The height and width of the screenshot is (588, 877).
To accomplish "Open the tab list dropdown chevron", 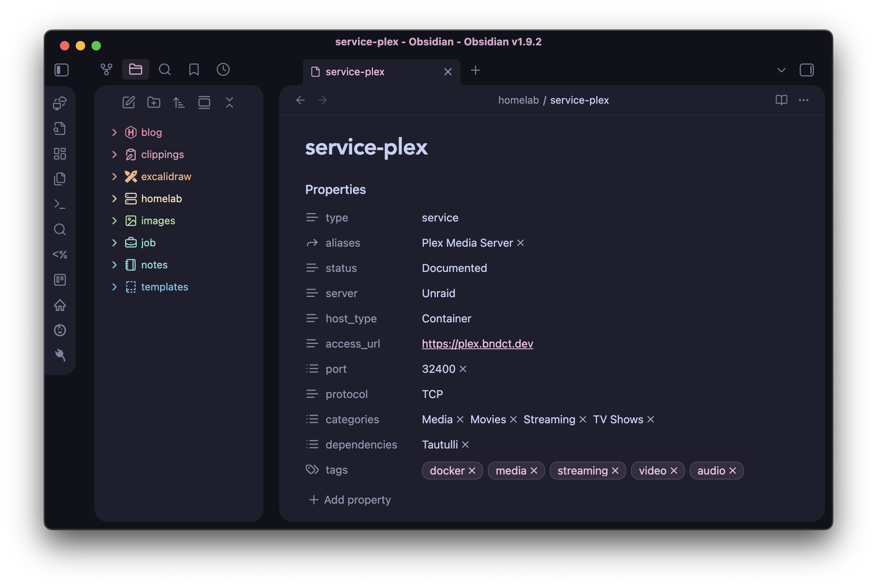I will (x=782, y=70).
